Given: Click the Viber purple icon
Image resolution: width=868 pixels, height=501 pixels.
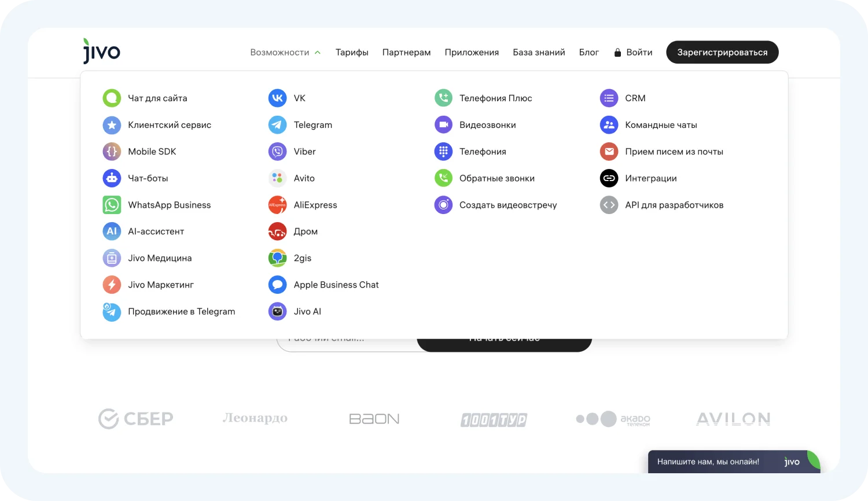Looking at the screenshot, I should tap(278, 152).
